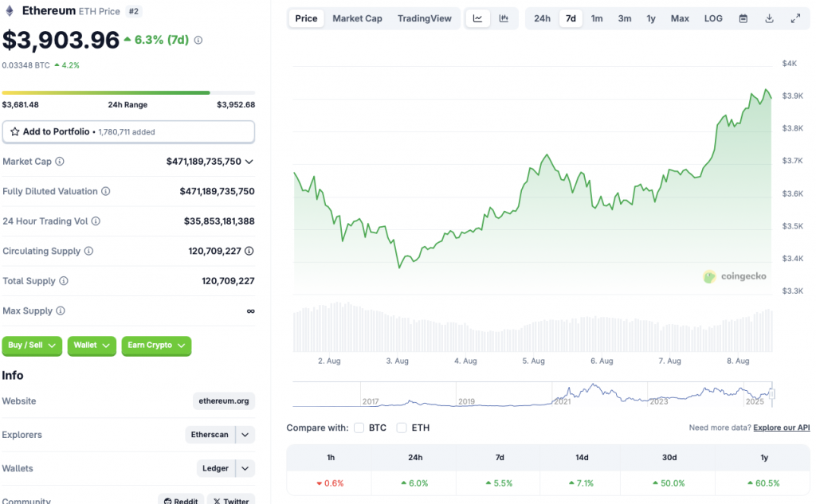
Task: Click Max Supply info icon
Action: 61,311
